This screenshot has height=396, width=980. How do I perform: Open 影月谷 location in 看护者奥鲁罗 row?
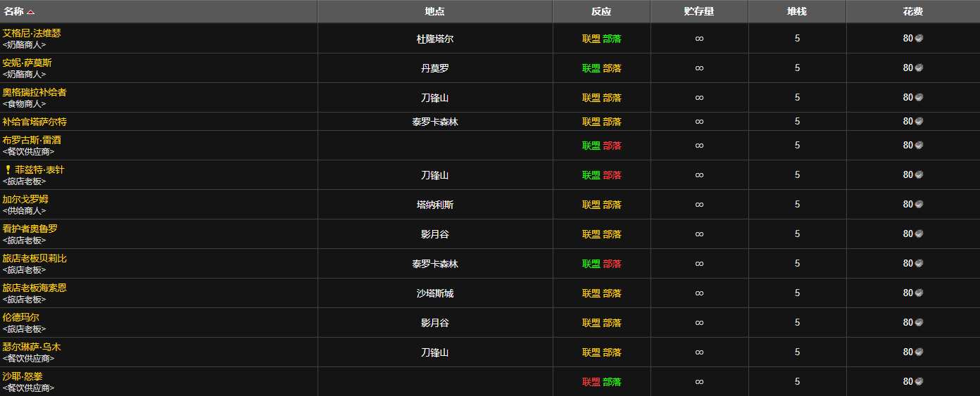tap(435, 234)
